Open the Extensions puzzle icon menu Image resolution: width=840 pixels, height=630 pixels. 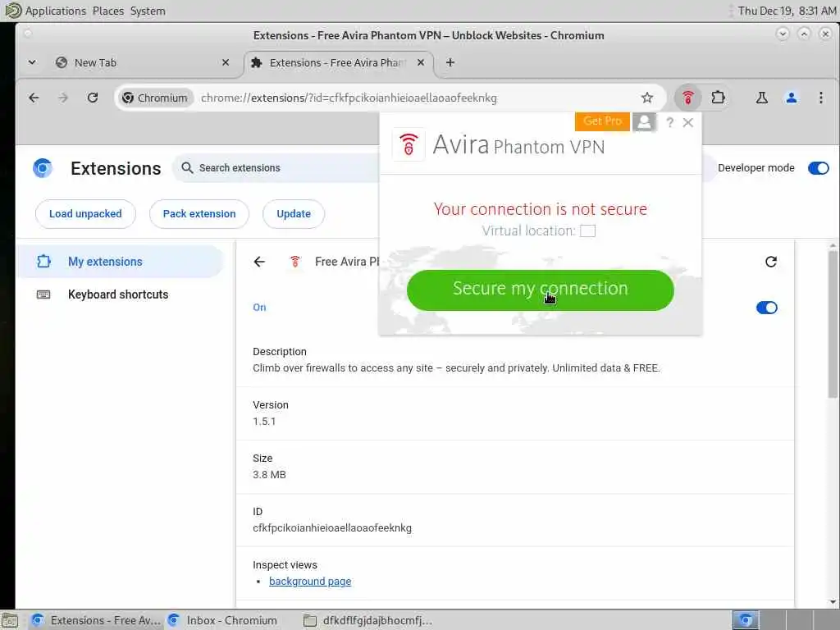click(x=718, y=98)
